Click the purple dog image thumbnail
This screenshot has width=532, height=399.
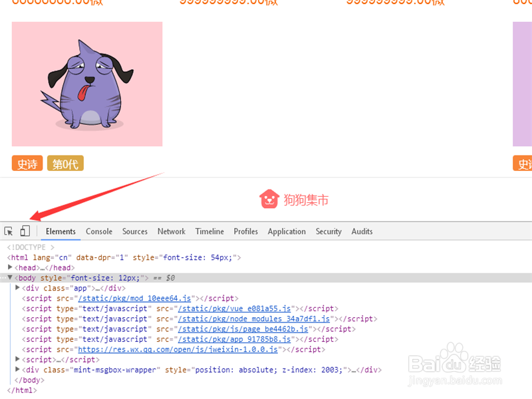[87, 84]
